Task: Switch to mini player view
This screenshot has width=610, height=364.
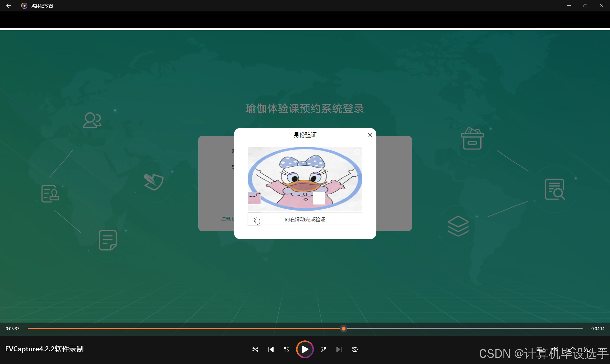Action: coord(586,349)
